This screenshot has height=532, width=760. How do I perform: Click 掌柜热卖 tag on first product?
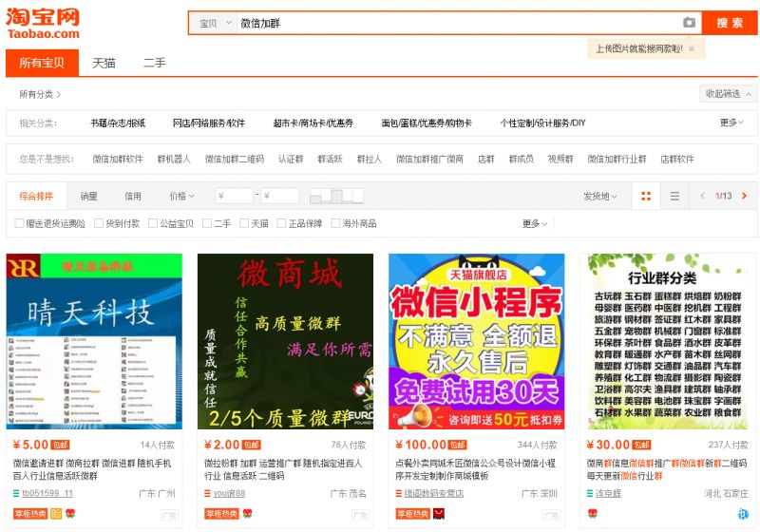pyautogui.click(x=30, y=513)
